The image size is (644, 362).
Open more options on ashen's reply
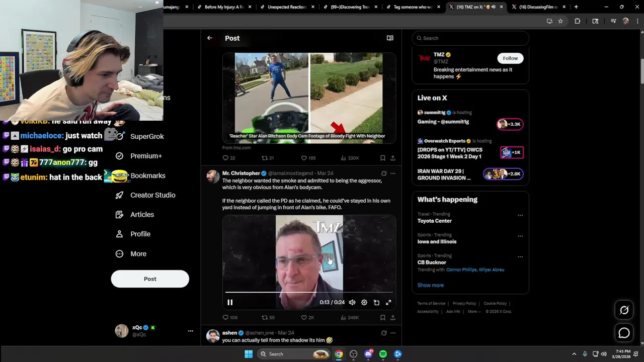click(x=393, y=333)
